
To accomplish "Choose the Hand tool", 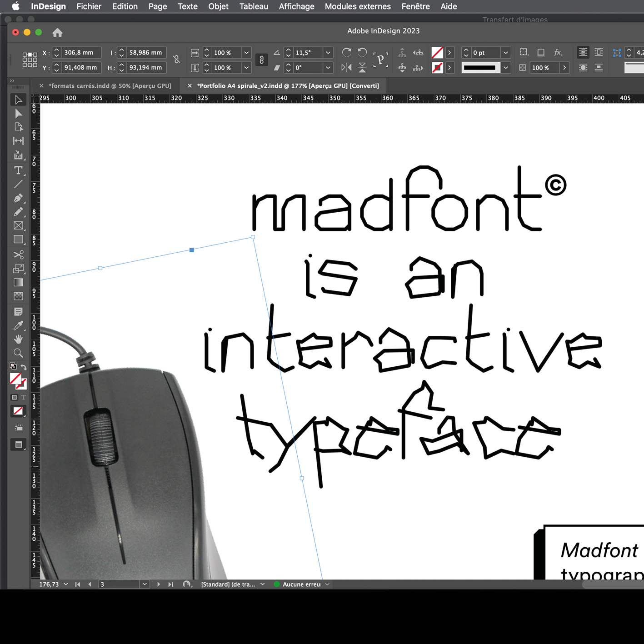I will pyautogui.click(x=18, y=339).
